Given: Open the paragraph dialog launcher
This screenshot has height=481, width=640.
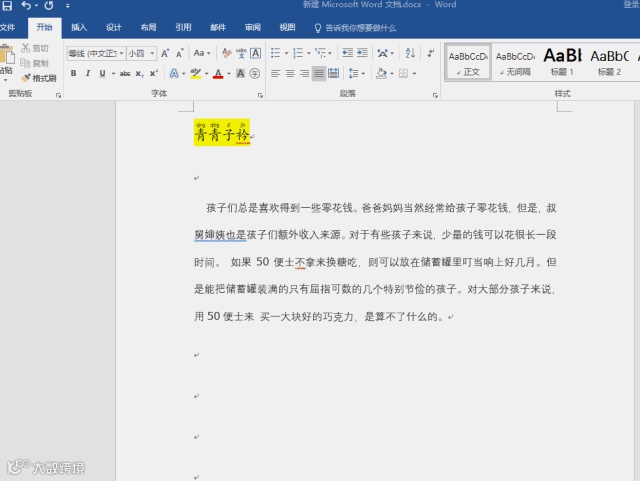Looking at the screenshot, I should 435,95.
